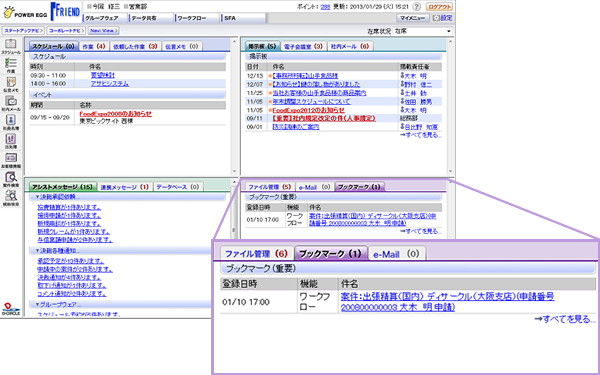Image resolution: width=600 pixels, height=375 pixels.
Task: Switch to the 伝言メモ (0) tab
Action: (x=182, y=47)
